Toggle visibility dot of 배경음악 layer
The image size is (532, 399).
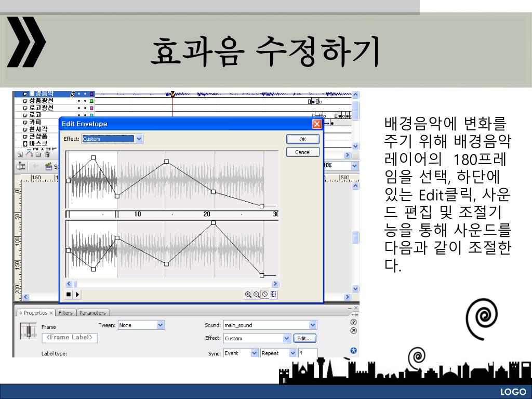[x=79, y=94]
